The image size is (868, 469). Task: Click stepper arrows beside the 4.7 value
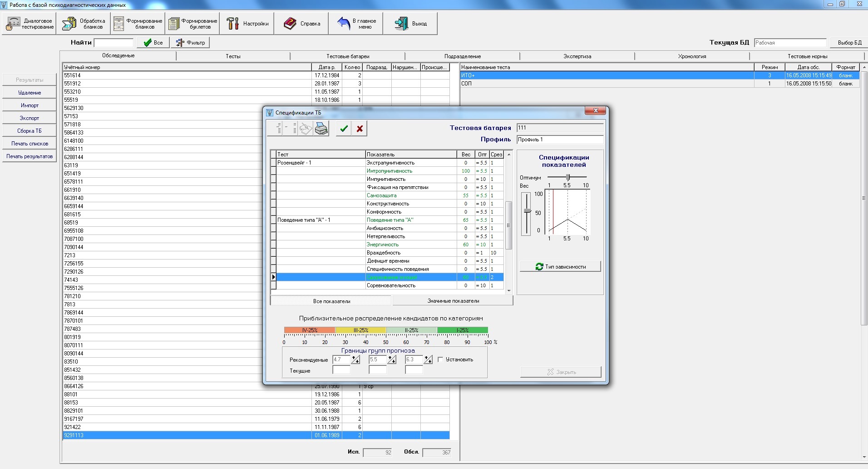tap(355, 360)
